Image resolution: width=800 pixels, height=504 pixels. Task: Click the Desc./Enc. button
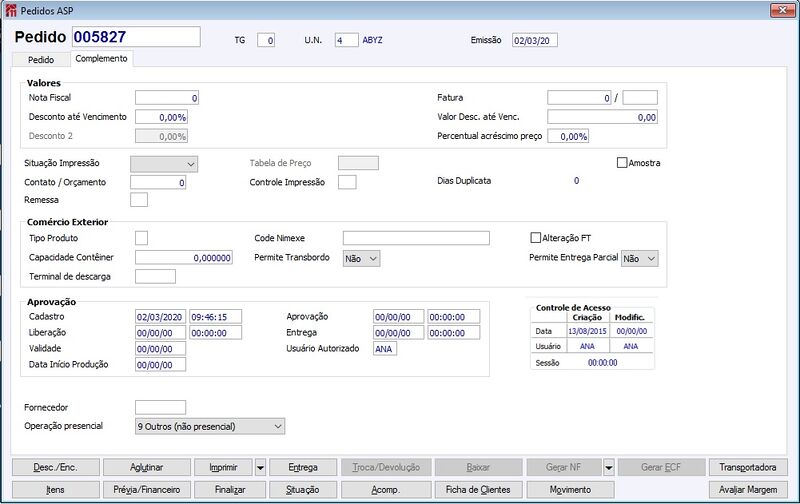coord(56,467)
